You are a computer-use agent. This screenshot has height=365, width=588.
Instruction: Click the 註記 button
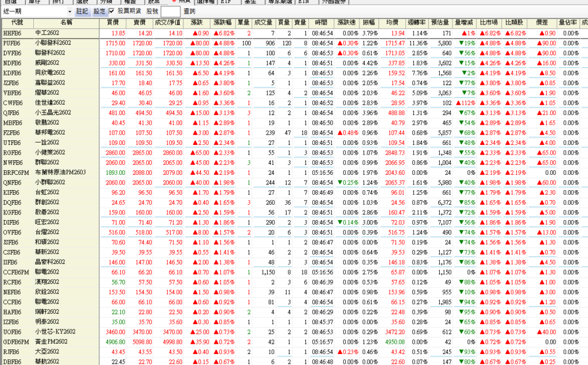pos(83,11)
